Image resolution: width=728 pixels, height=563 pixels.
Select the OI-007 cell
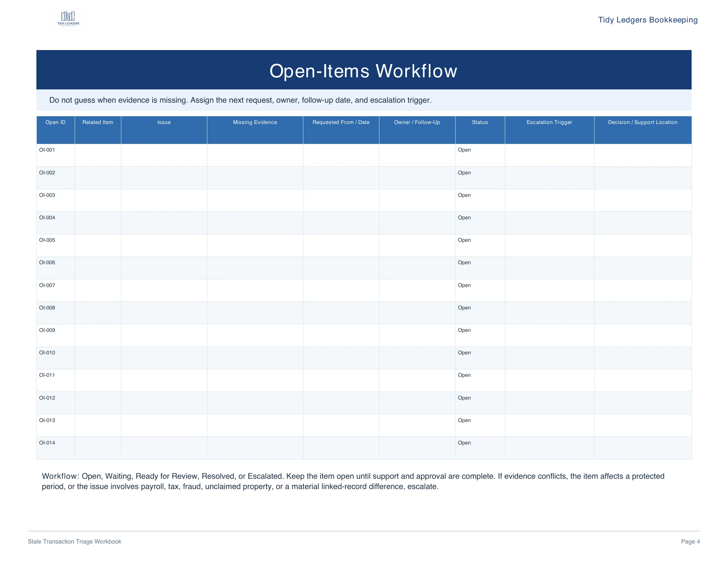(56, 290)
